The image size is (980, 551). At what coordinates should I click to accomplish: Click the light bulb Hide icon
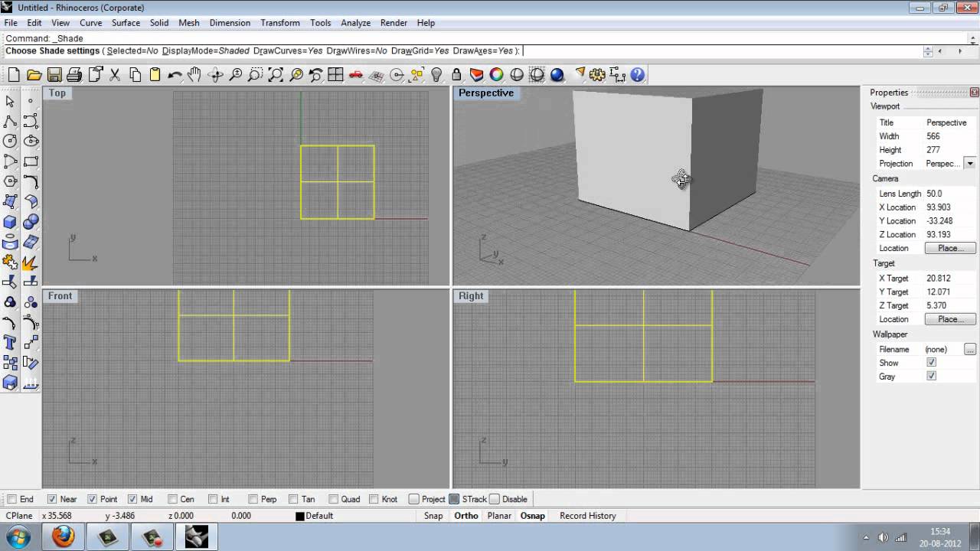pyautogui.click(x=437, y=75)
